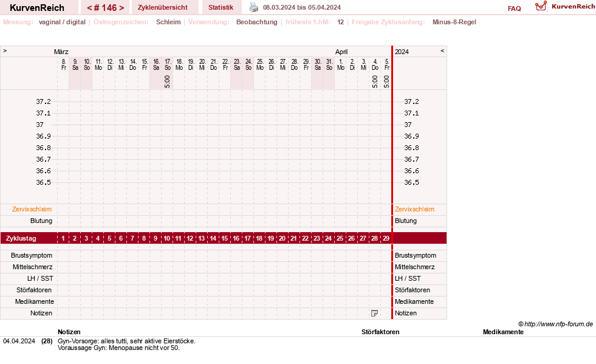Open the note icon in Notizen row
Image resolution: width=596 pixels, height=364 pixels.
point(374,313)
